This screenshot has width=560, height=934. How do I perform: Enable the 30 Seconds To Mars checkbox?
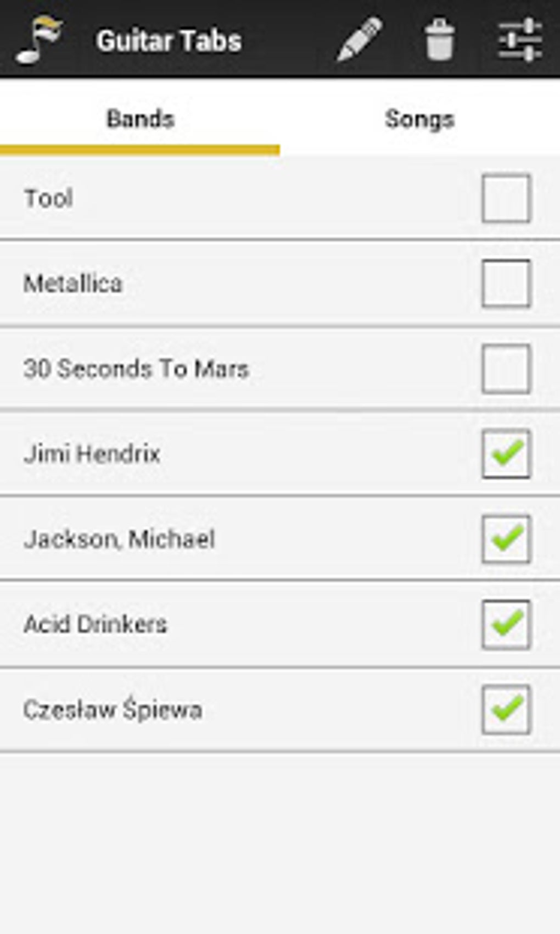coord(506,369)
